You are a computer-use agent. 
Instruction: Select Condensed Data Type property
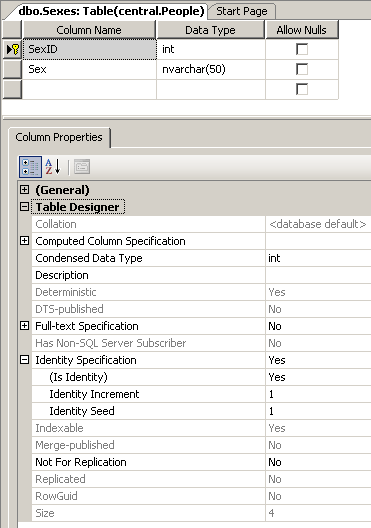[x=148, y=258]
